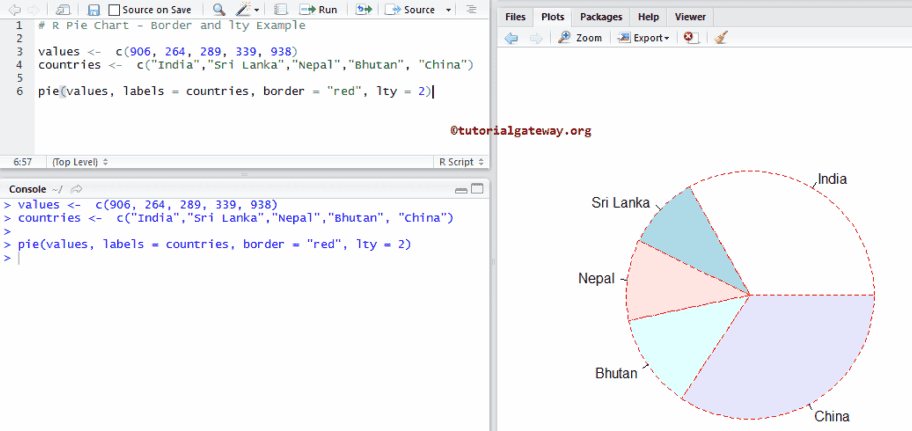Click the Save current document icon
Viewport: 912px width, 431px height.
93,9
